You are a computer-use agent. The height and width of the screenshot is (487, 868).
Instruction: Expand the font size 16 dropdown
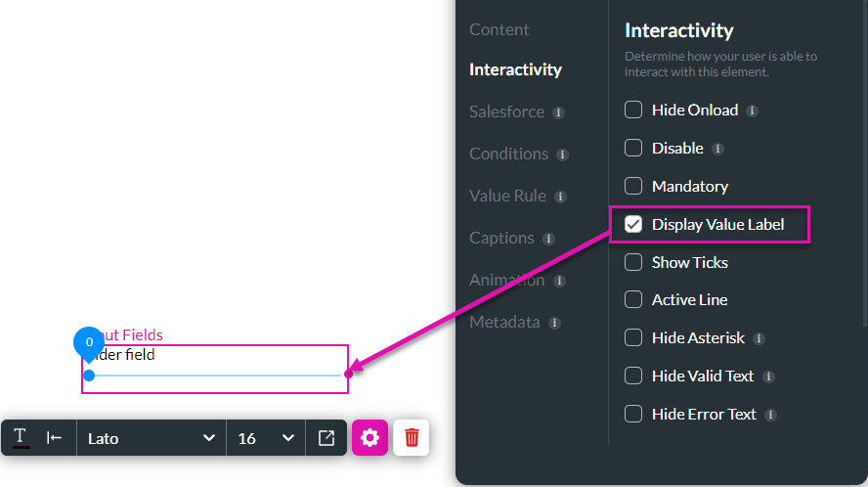point(266,438)
